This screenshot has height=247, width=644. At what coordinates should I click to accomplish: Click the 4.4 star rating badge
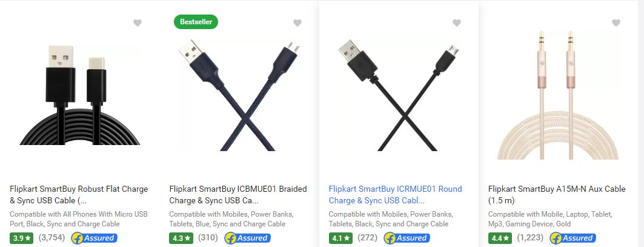tap(500, 238)
